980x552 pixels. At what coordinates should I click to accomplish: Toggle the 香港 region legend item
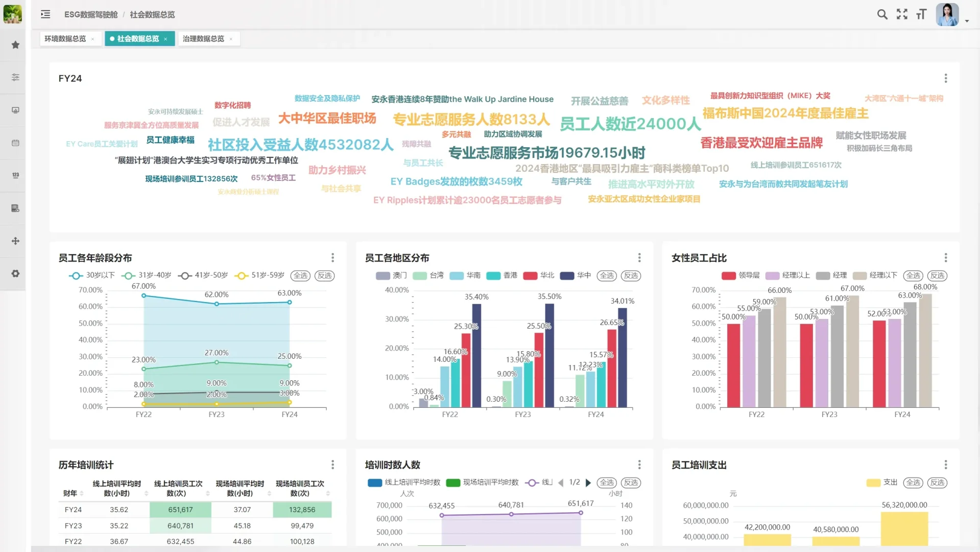coord(501,275)
